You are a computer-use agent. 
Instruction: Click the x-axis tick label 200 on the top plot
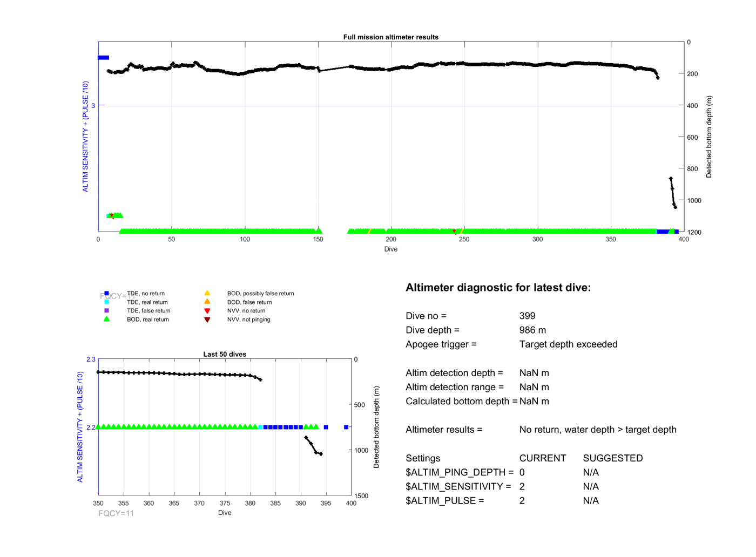point(391,240)
